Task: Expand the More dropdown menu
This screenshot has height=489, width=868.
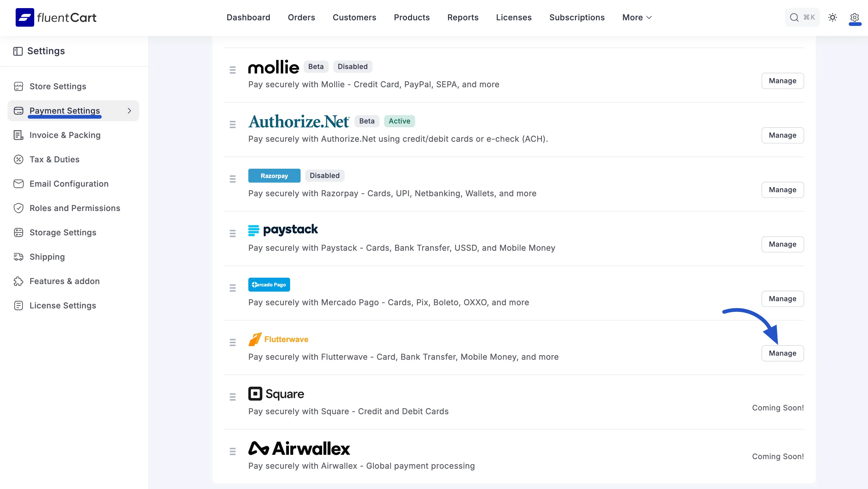Action: pos(637,17)
